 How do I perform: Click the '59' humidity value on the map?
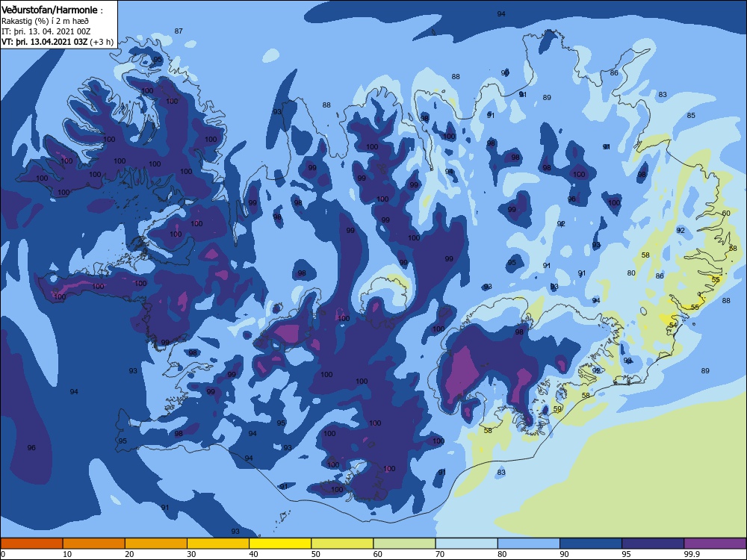click(x=557, y=408)
